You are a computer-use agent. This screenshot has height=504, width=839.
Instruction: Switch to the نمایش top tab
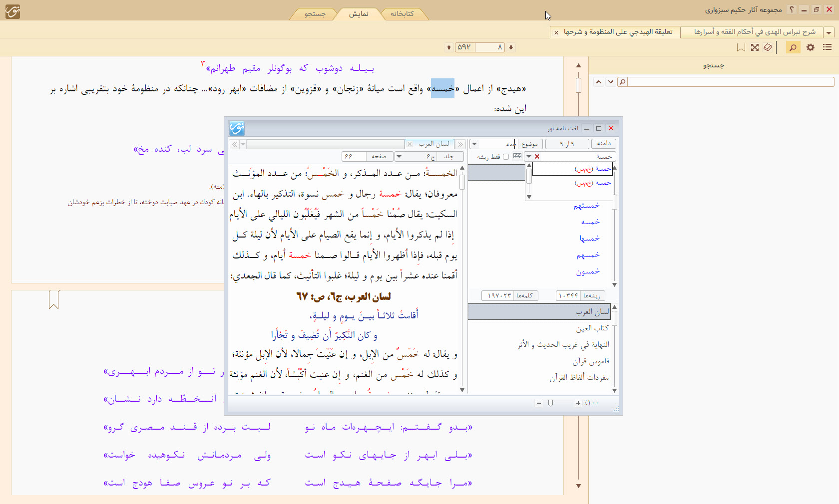[359, 14]
